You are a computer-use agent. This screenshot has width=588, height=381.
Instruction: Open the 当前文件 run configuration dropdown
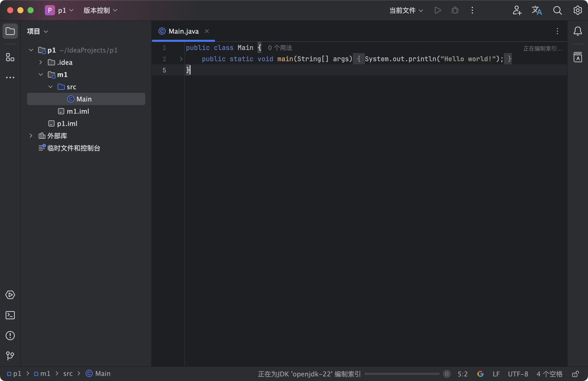pyautogui.click(x=406, y=10)
